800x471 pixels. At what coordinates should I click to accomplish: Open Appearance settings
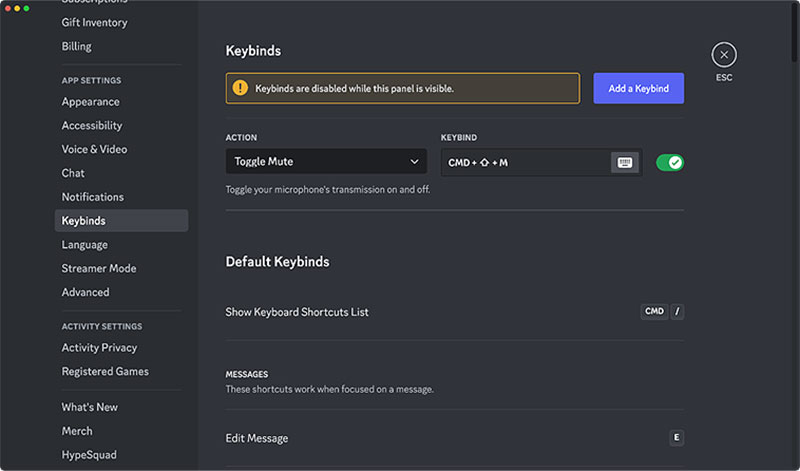click(x=90, y=102)
